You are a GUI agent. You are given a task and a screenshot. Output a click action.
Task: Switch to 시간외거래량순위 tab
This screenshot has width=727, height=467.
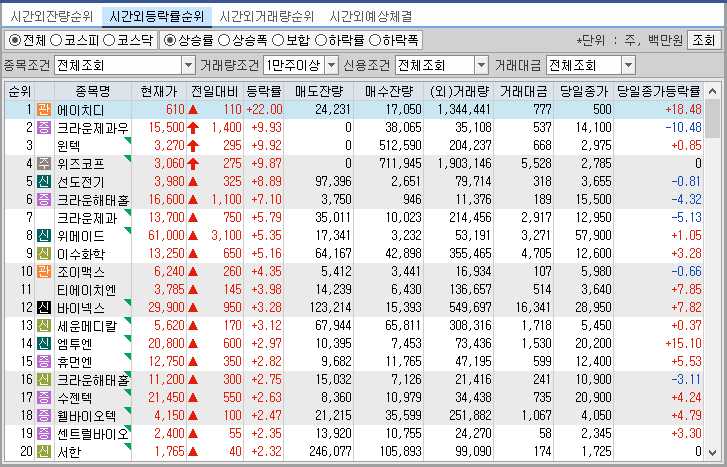[267, 17]
